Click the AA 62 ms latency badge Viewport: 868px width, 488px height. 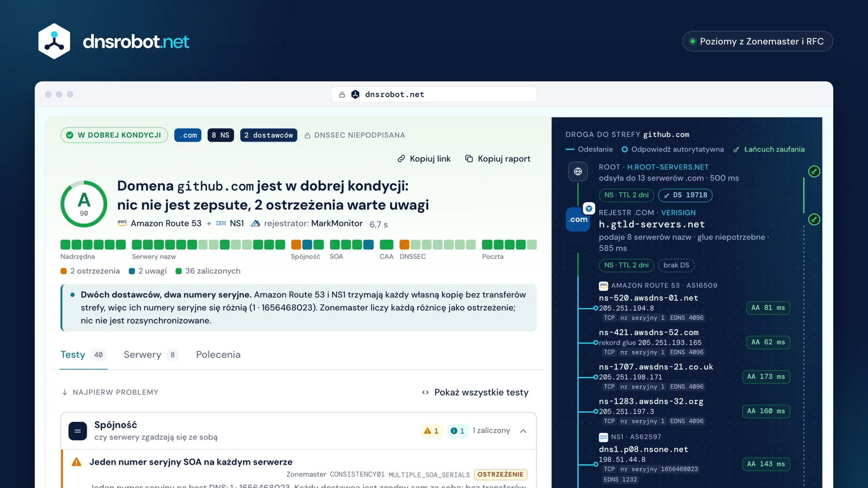click(768, 342)
